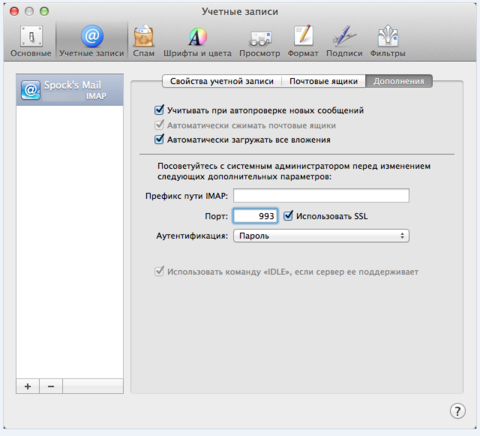The width and height of the screenshot is (480, 436).
Task: Open the Формат preferences pane
Action: pyautogui.click(x=303, y=41)
